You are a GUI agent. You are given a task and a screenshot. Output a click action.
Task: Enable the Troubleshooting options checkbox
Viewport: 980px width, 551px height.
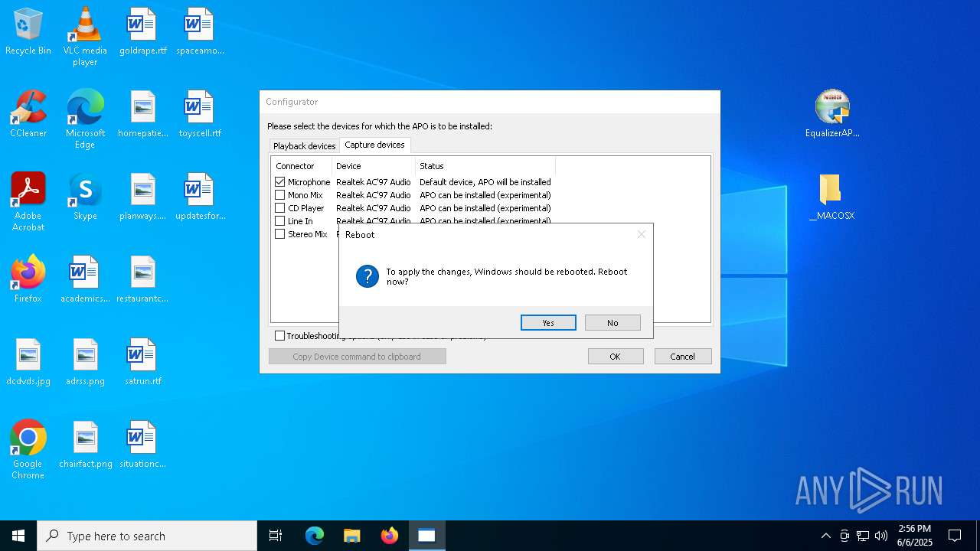[279, 335]
